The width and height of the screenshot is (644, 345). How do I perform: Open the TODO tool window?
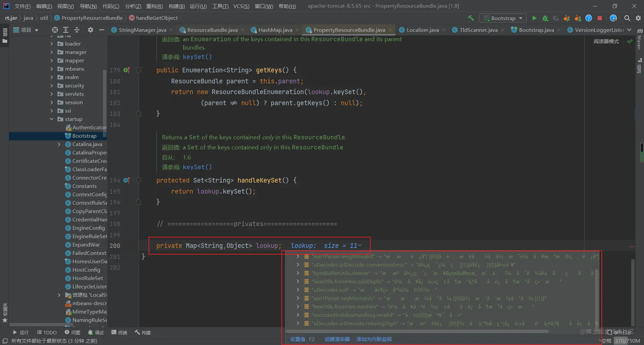click(47, 332)
